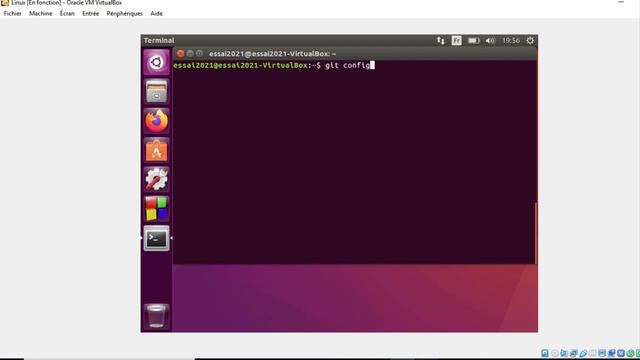Click the VirtualBox recording status icon
Viewport: 640px width, 360px height.
611,353
